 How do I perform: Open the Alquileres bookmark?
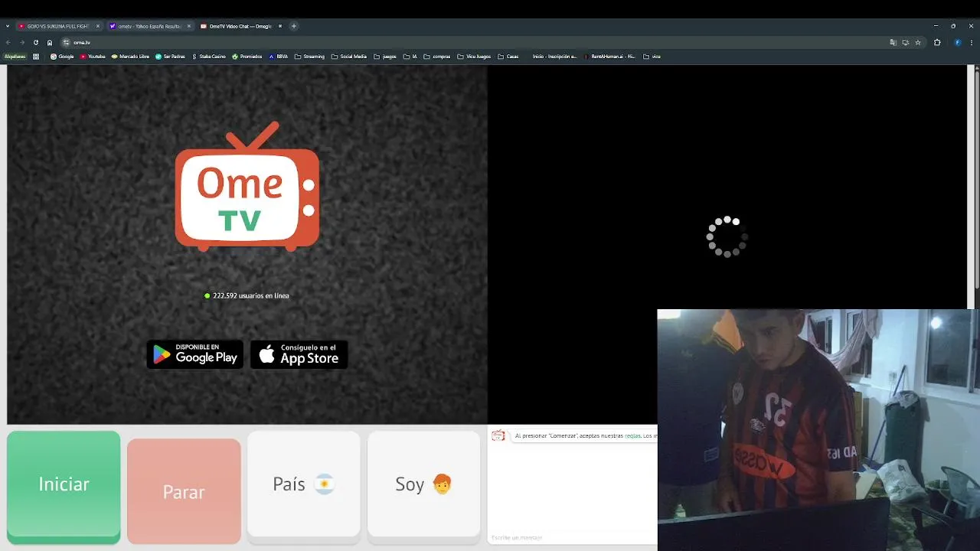coord(15,56)
